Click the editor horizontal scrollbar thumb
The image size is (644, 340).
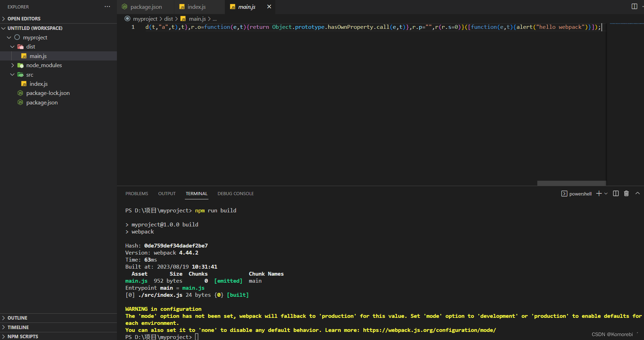coord(571,183)
